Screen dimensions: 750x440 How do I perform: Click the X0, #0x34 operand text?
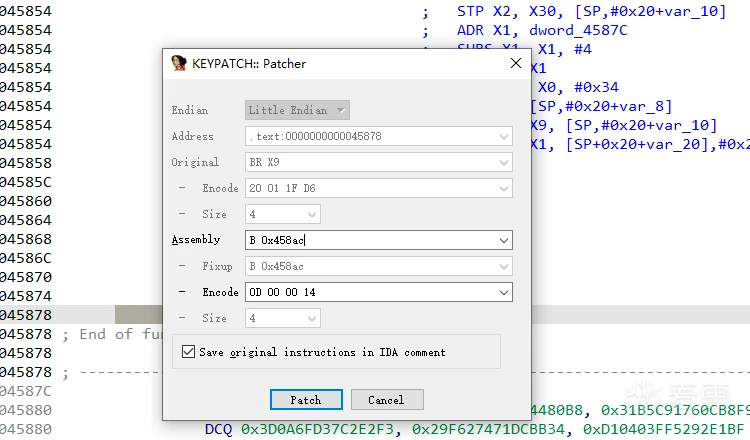click(578, 87)
